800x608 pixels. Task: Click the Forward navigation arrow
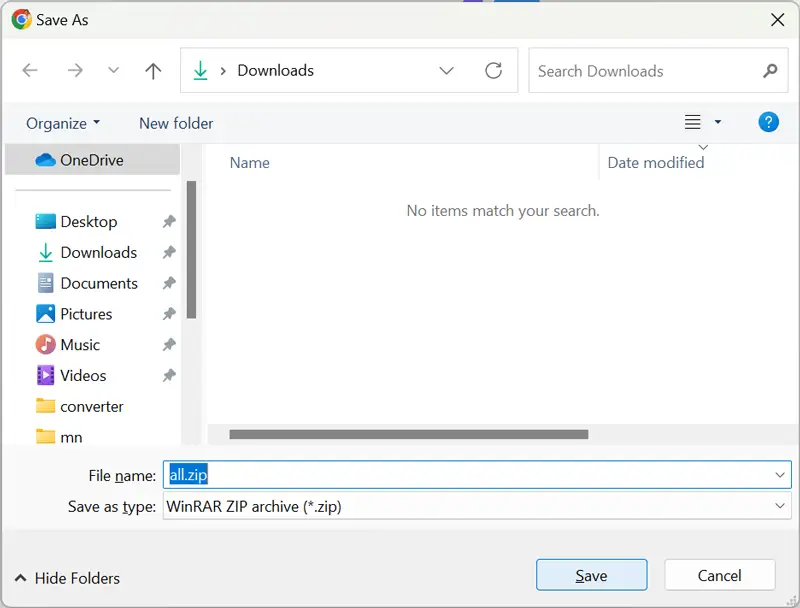pyautogui.click(x=75, y=71)
